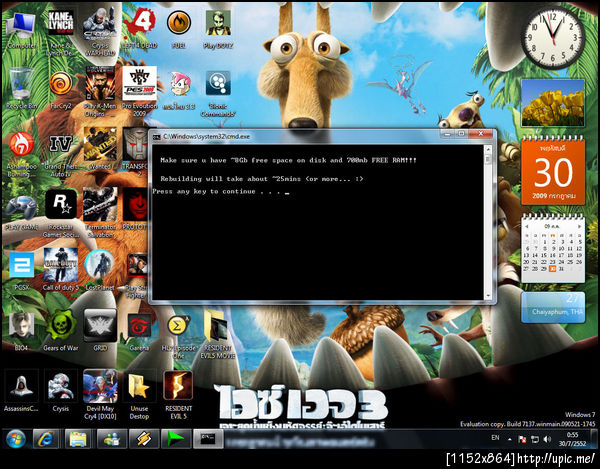600x469 pixels.
Task: Open the Recycle Bin
Action: click(21, 89)
